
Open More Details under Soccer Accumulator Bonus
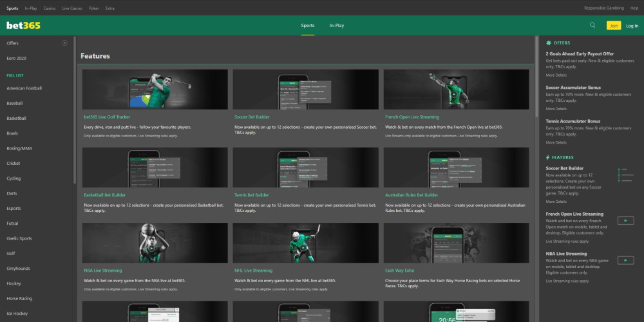coord(556,109)
